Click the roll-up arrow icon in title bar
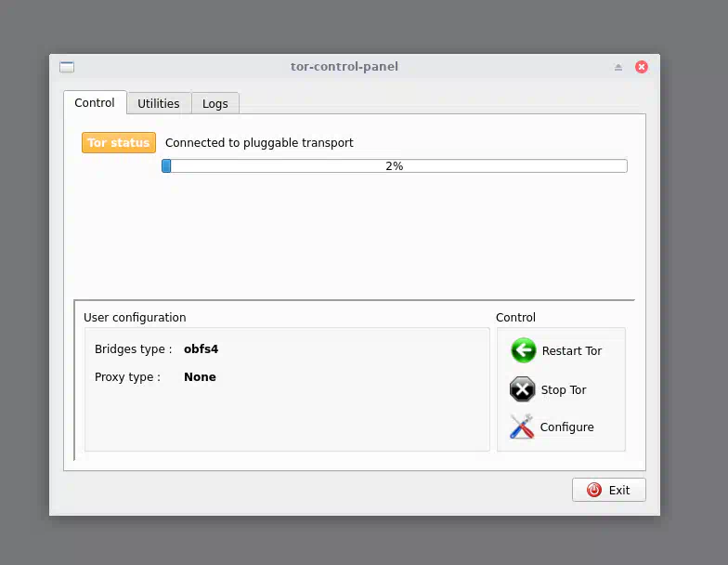 click(x=618, y=67)
